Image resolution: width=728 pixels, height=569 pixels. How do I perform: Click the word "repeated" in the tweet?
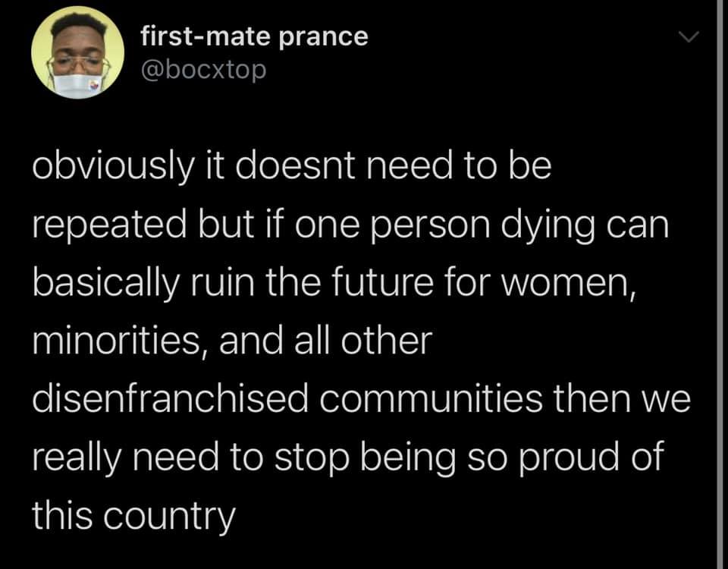click(x=105, y=225)
